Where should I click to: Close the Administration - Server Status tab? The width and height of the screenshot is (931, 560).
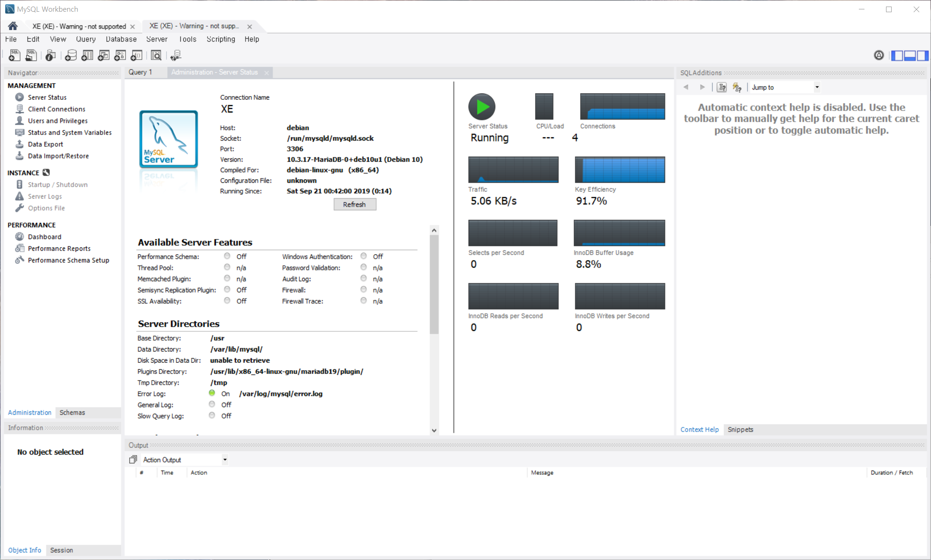(267, 73)
